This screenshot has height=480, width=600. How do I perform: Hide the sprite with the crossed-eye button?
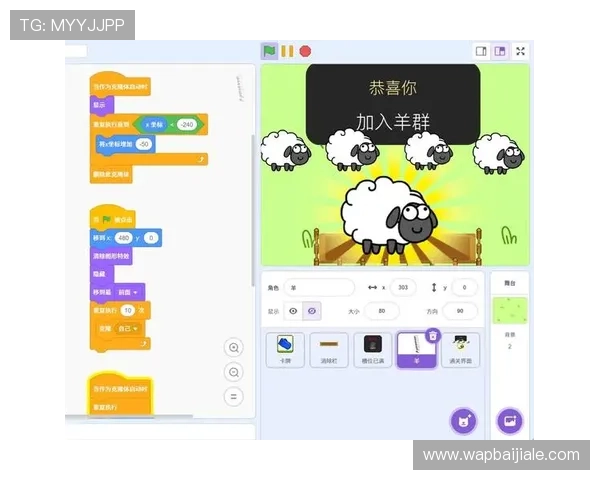coord(312,311)
